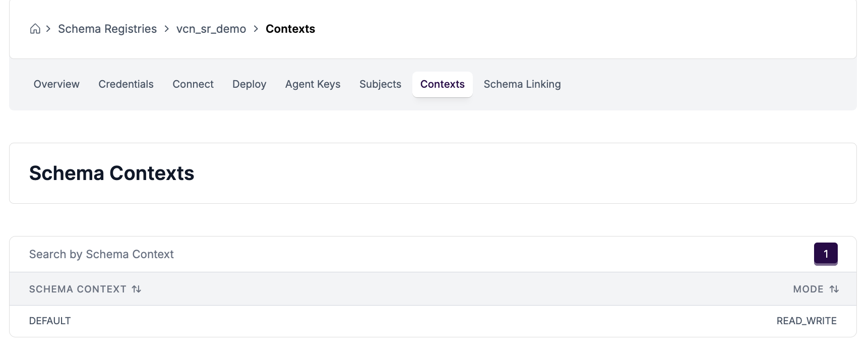The height and width of the screenshot is (356, 868).
Task: Open the Agent Keys tab
Action: tap(313, 84)
